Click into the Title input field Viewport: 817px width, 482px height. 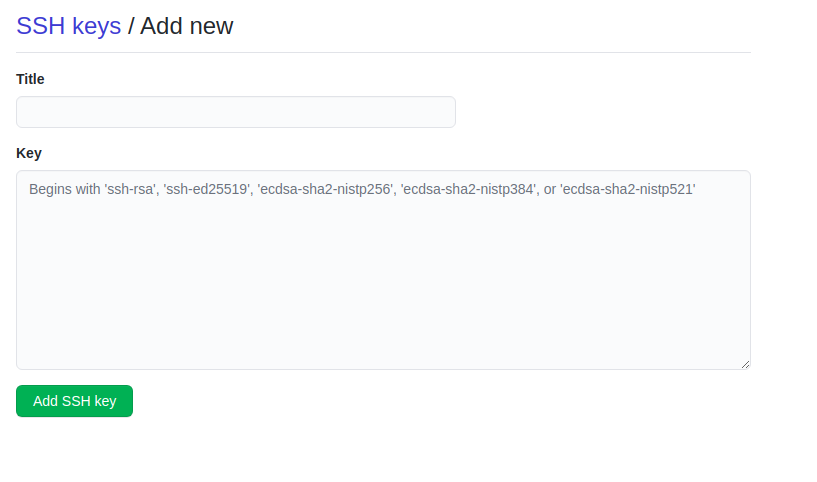[x=236, y=112]
